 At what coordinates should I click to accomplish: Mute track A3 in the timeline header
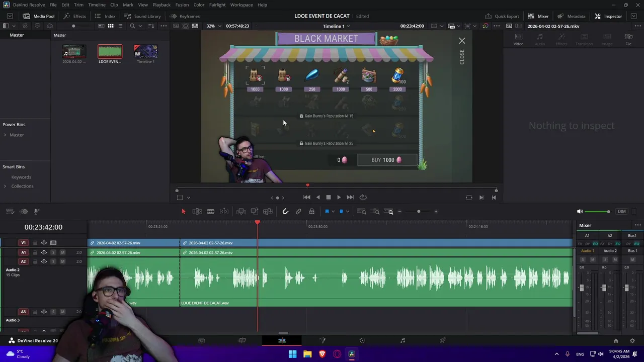point(62,312)
